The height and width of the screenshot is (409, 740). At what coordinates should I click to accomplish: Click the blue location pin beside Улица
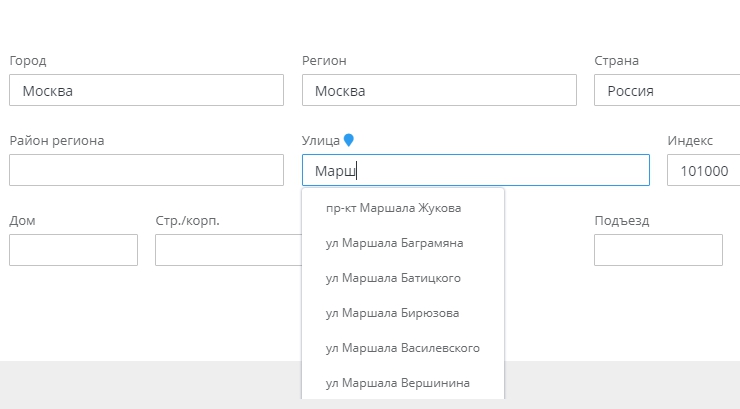348,141
